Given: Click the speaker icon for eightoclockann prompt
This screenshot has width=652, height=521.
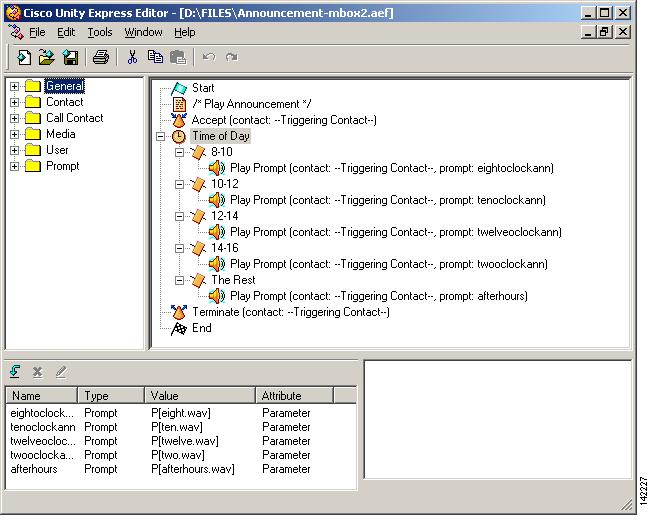Looking at the screenshot, I should 217,168.
